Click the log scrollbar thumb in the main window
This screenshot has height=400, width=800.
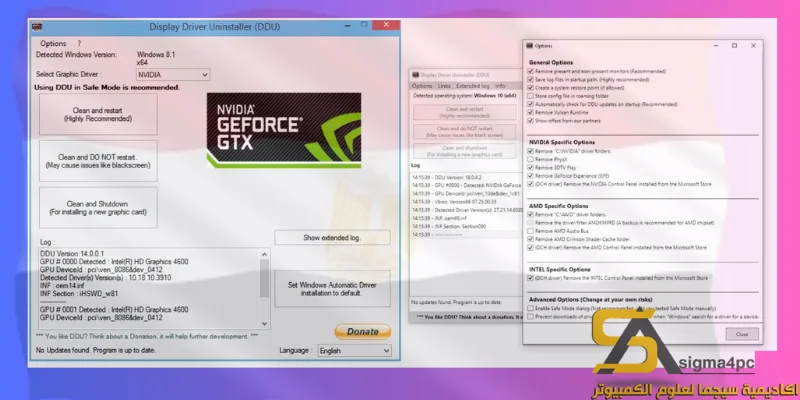tap(264, 278)
